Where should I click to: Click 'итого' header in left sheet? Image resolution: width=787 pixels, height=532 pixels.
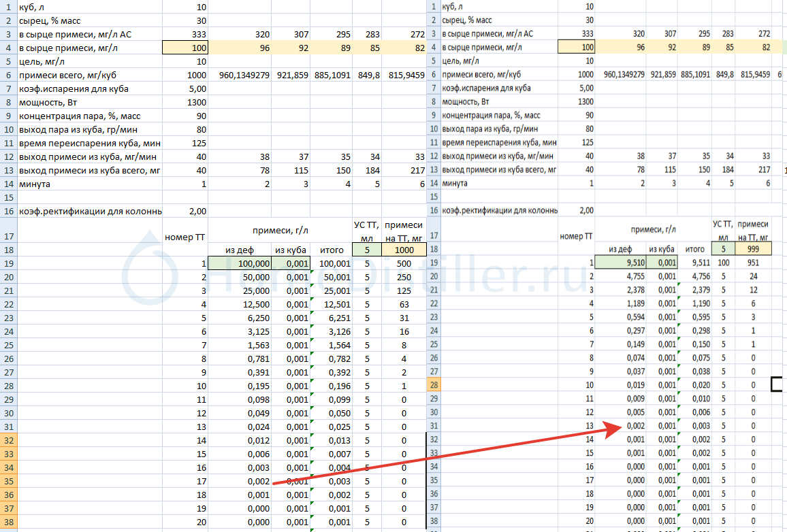tap(332, 250)
